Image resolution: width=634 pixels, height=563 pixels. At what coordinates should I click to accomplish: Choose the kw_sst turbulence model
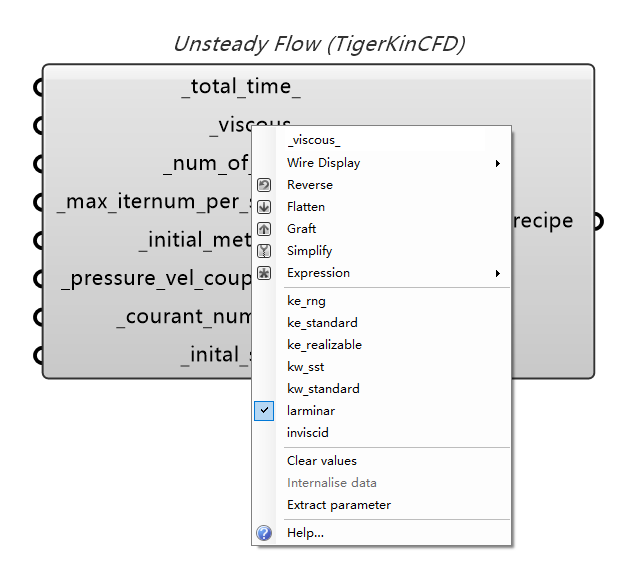click(x=305, y=367)
